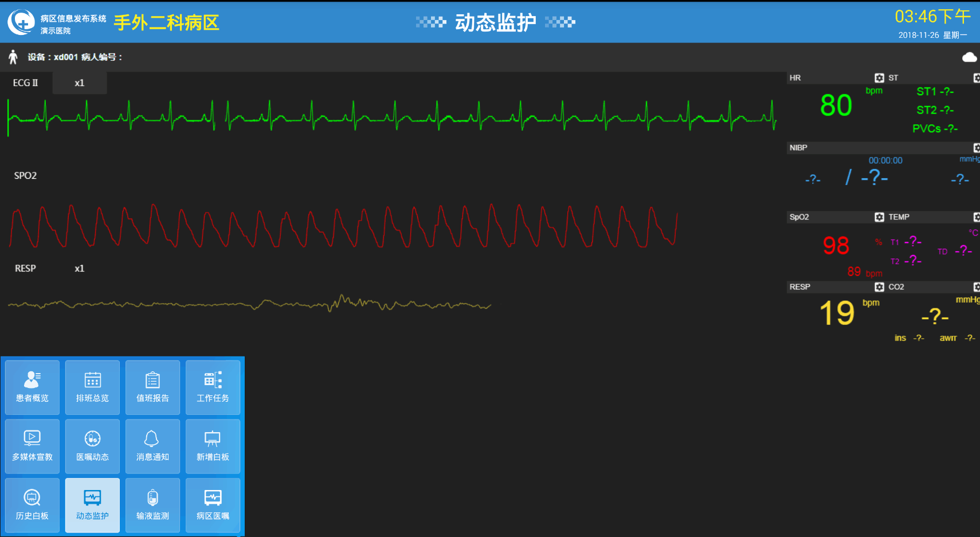Open the RESP panel settings gear
The image size is (980, 537).
click(879, 287)
